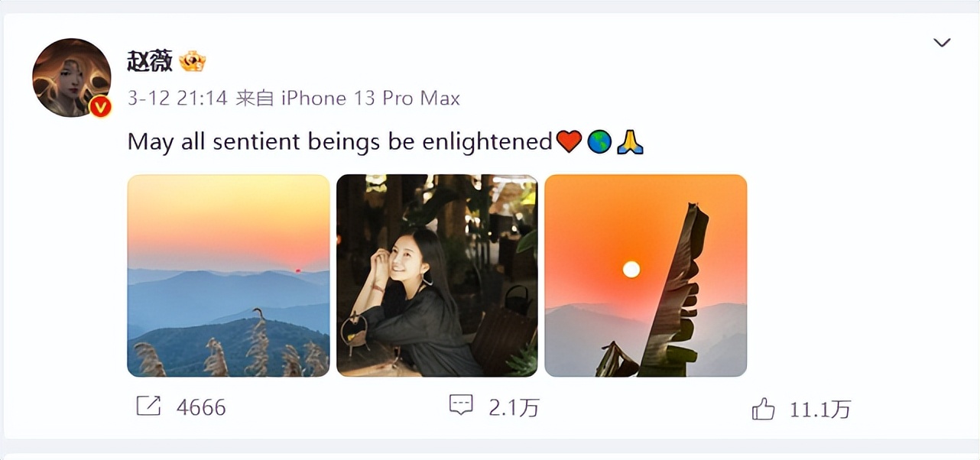Open the photo of the smiling woman
Screen dimensions: 980x460
(x=437, y=276)
